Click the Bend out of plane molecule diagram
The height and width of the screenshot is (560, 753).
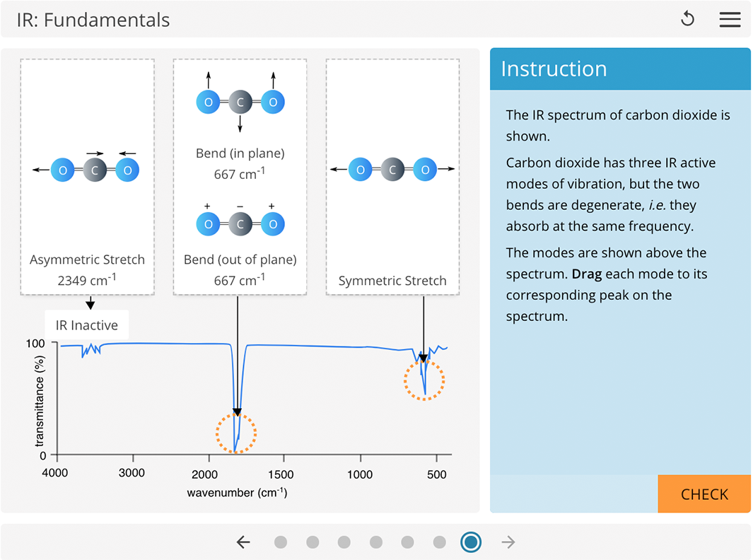(x=239, y=223)
